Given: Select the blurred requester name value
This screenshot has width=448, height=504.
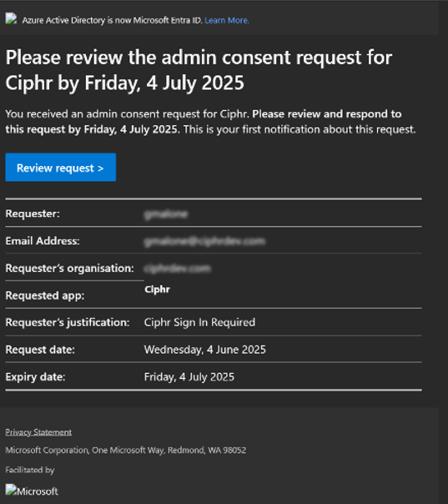Looking at the screenshot, I should pos(166,214).
